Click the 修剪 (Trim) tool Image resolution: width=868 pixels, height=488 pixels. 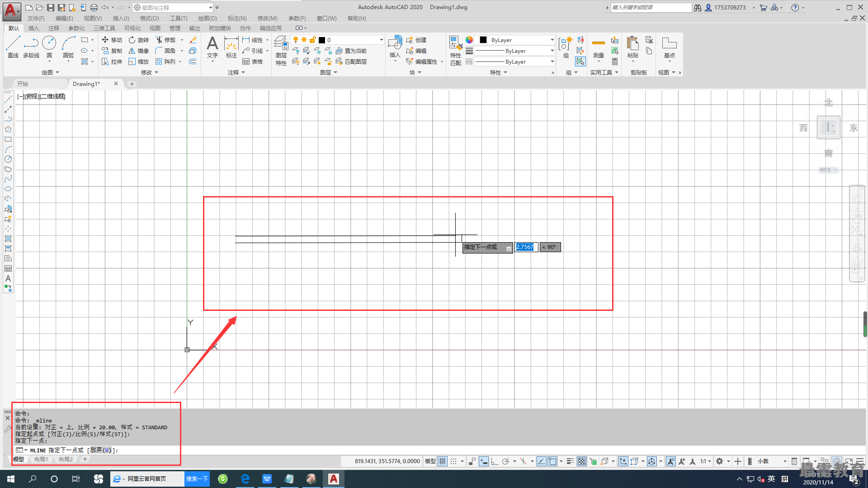tap(165, 40)
